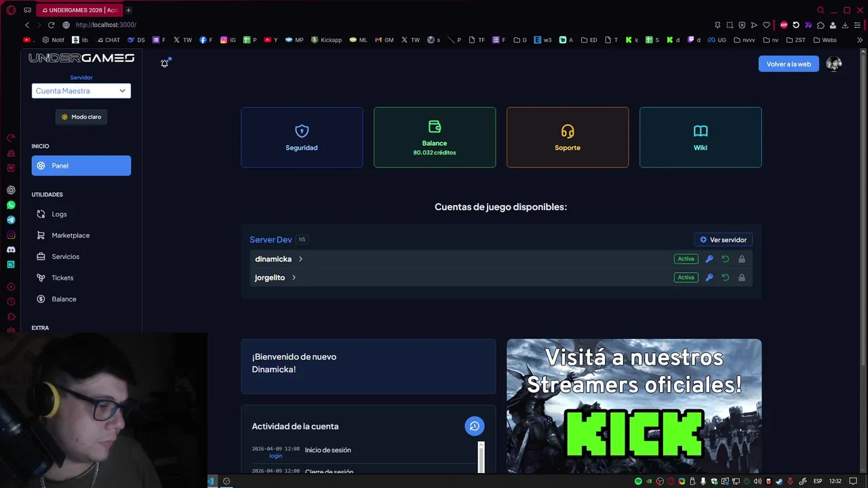Expand the dinamicka account chevron
The width and height of the screenshot is (868, 488).
tap(300, 259)
